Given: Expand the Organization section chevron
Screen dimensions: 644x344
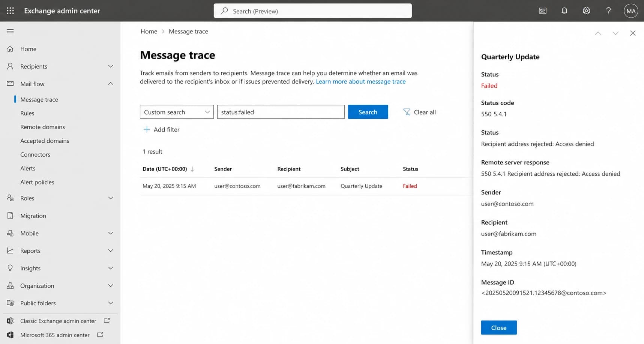Looking at the screenshot, I should tap(111, 285).
